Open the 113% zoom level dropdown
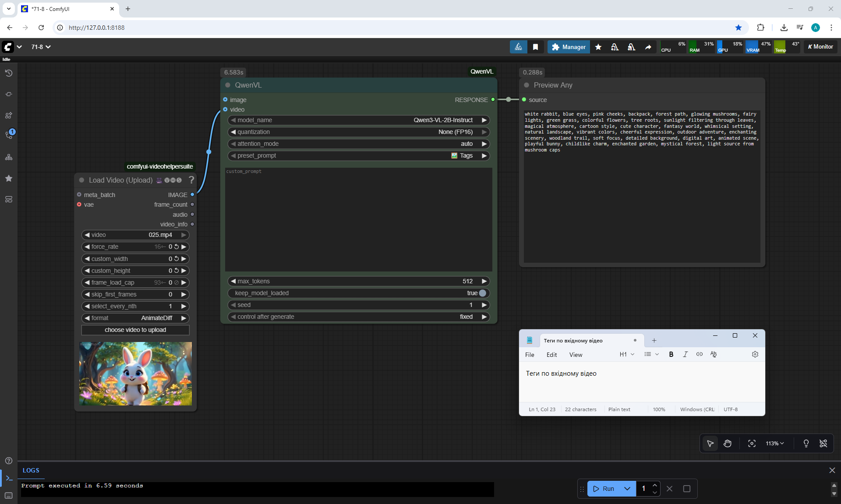 [x=774, y=444]
